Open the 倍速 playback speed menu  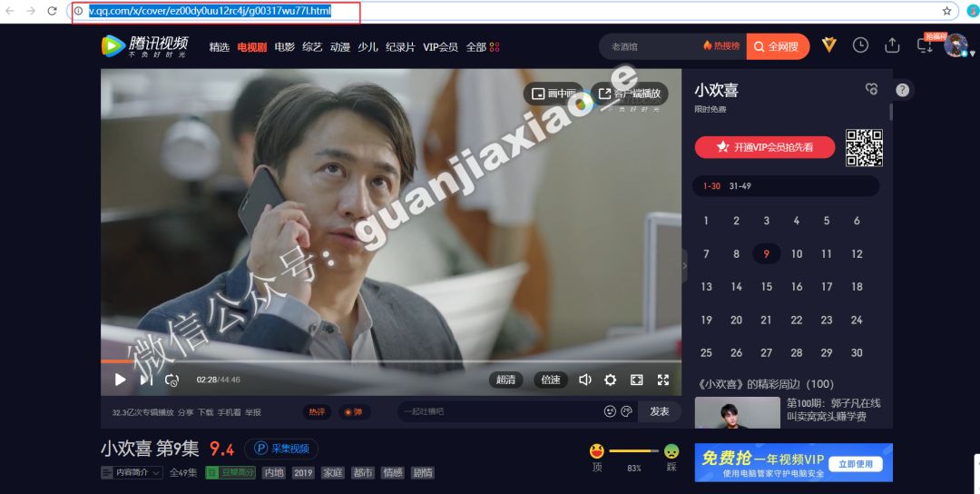[551, 380]
